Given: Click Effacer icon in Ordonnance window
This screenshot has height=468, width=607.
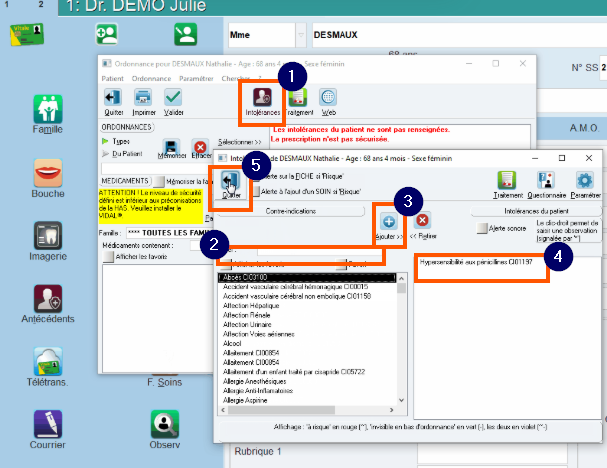Looking at the screenshot, I should 201,149.
